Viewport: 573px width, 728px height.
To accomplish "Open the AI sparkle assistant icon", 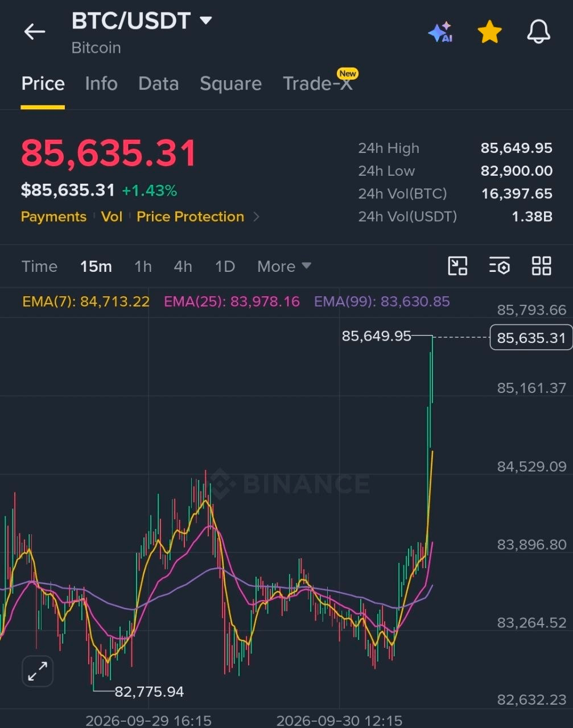I will click(440, 32).
